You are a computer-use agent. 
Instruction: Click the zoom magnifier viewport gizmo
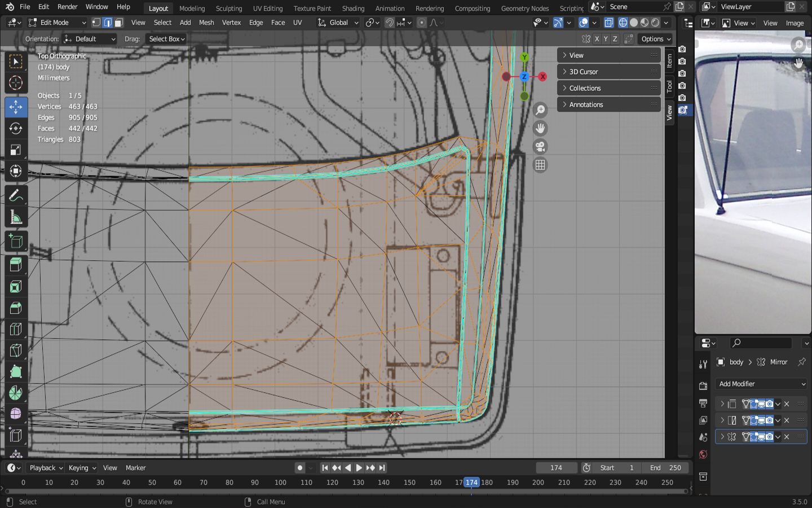[x=540, y=110]
